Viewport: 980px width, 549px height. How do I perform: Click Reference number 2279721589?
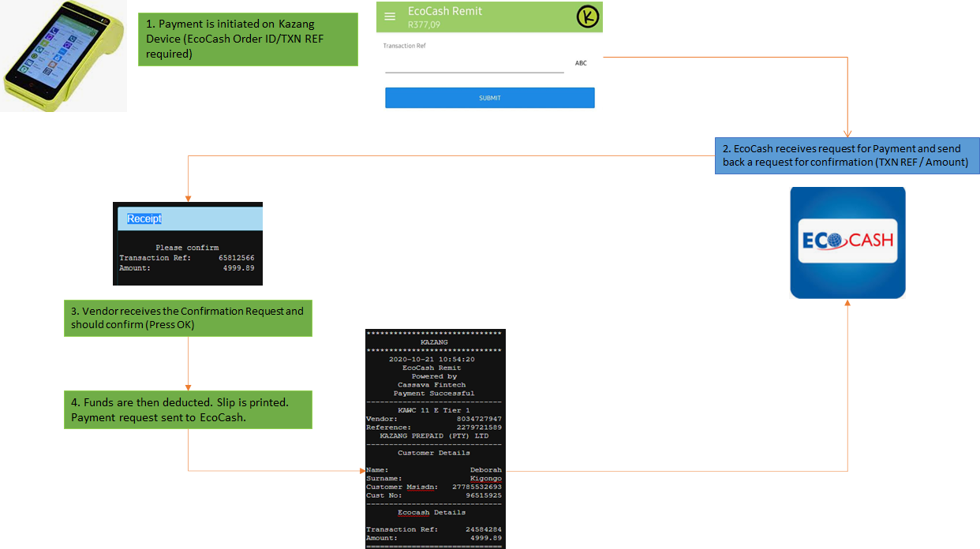480,428
